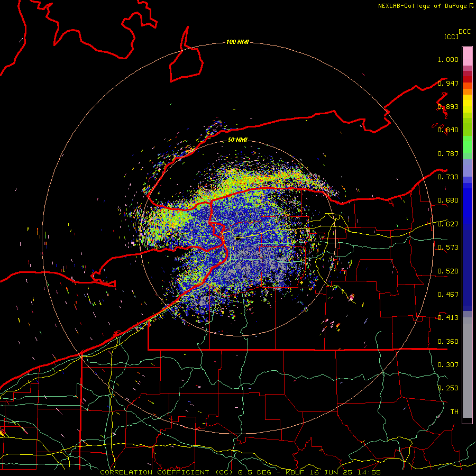The height and width of the screenshot is (476, 476).
Task: Click the gray segment of the color bar
Action: (x=467, y=368)
